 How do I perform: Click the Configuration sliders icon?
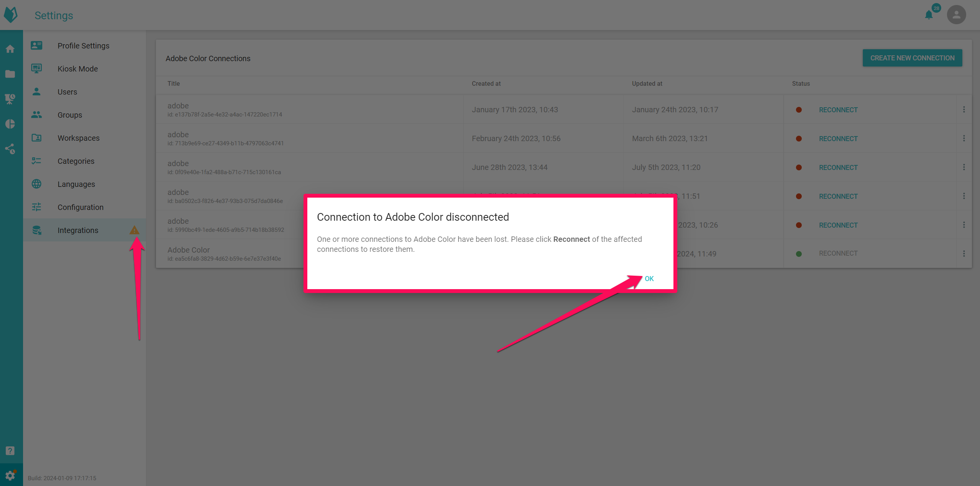pyautogui.click(x=36, y=207)
